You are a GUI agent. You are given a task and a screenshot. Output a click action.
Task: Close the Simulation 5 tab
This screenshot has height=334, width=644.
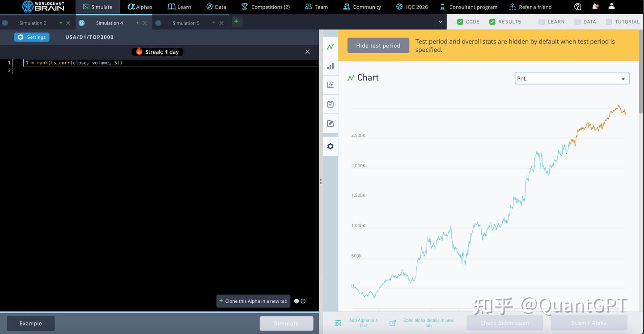tap(221, 23)
